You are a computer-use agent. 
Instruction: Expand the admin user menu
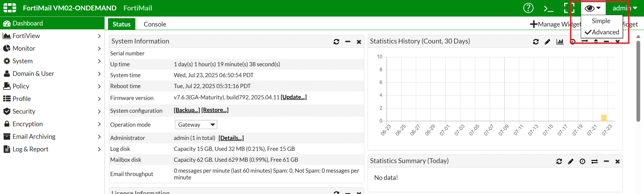point(625,8)
